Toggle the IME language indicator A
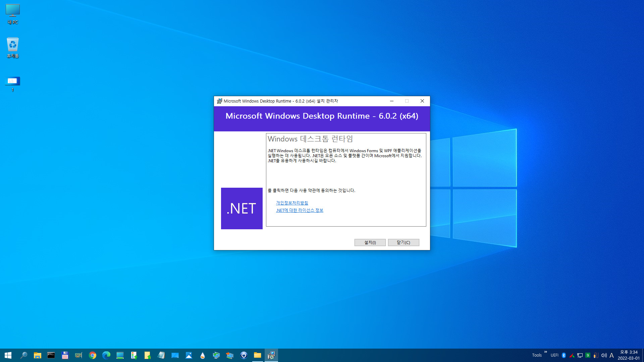The image size is (644, 362). [611, 355]
